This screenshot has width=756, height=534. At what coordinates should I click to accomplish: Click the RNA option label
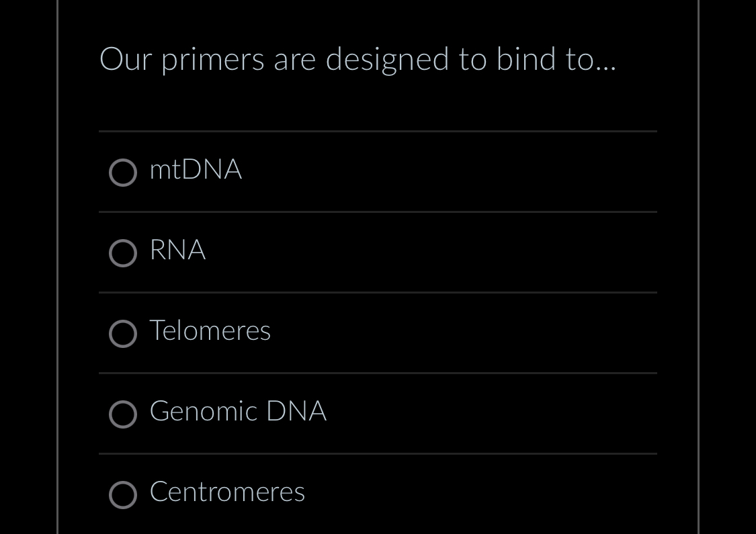177,251
